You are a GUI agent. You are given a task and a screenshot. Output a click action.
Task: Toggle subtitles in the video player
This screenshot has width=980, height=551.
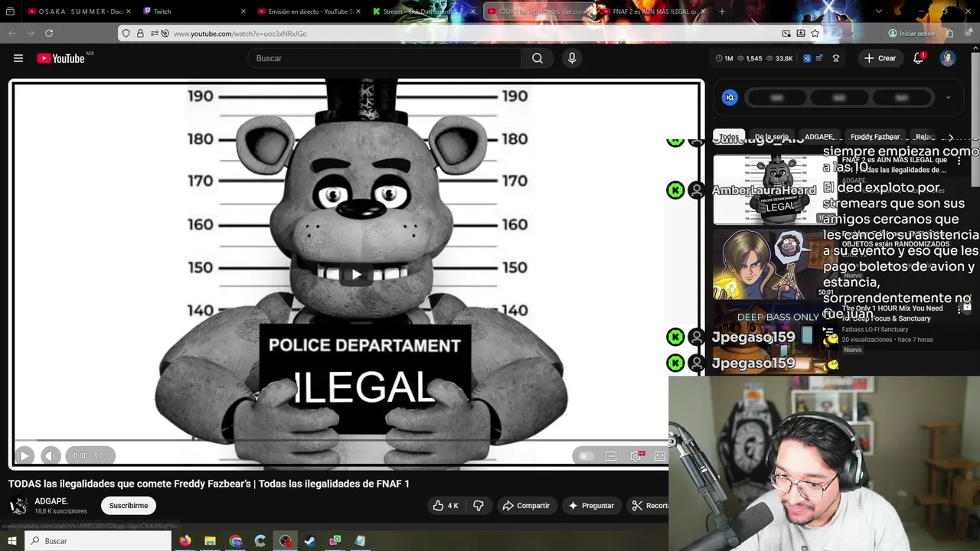click(611, 456)
